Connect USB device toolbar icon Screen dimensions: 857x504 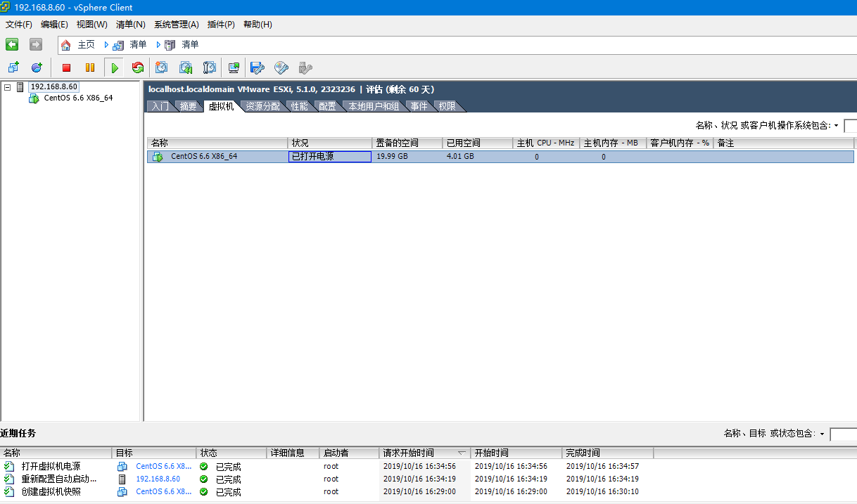point(305,67)
